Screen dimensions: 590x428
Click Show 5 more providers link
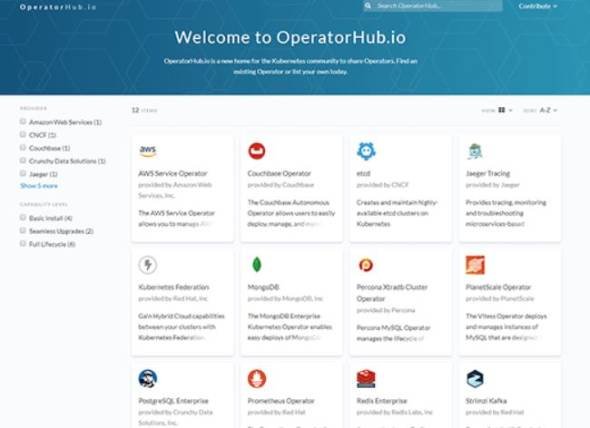(39, 186)
